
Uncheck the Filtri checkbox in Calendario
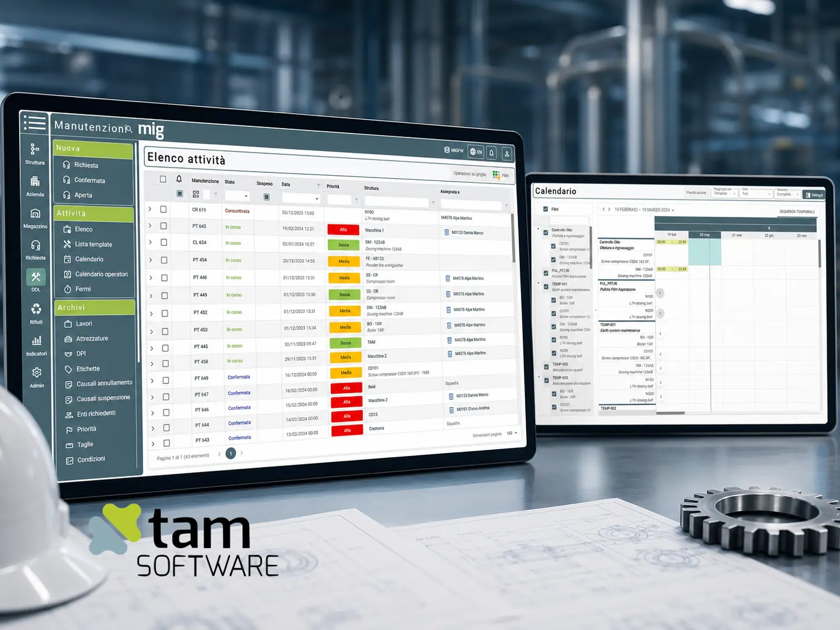545,209
